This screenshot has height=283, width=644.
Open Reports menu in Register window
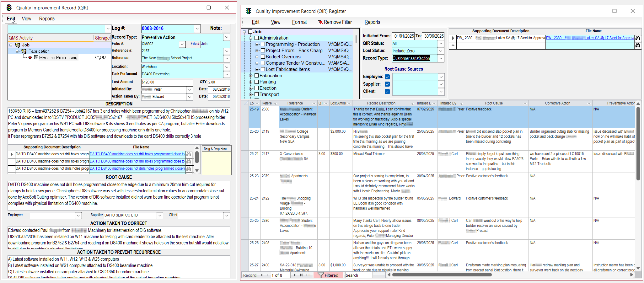[372, 22]
